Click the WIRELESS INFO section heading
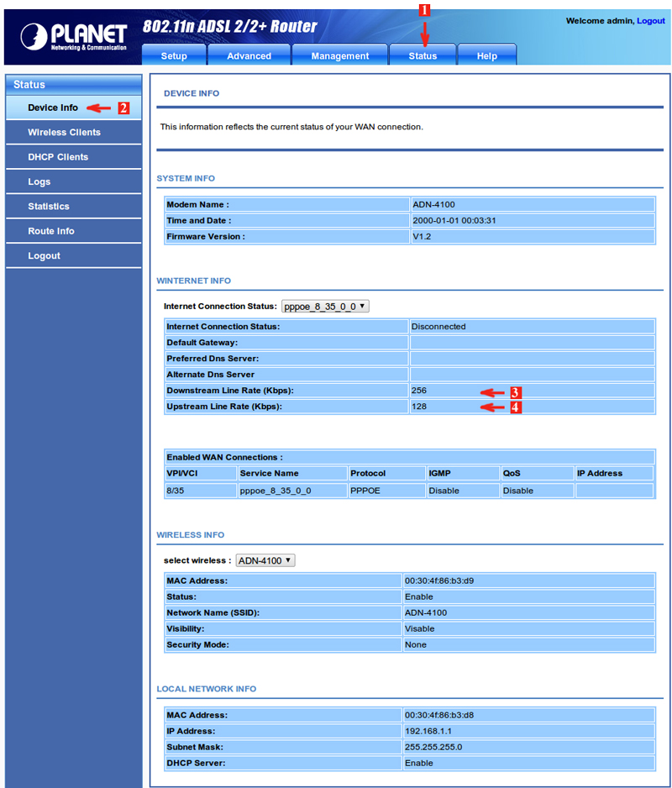The image size is (672, 788). [x=191, y=535]
